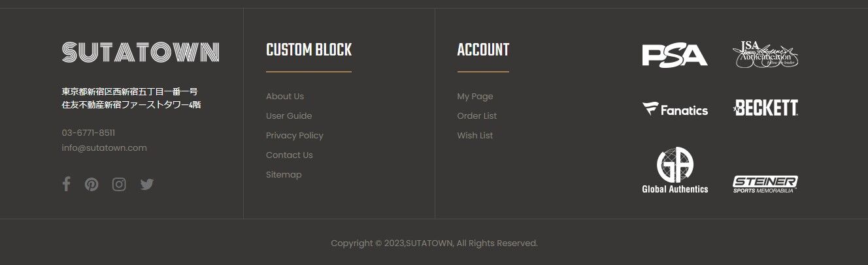868x265 pixels.
Task: Open the Instagram social icon
Action: tap(119, 185)
